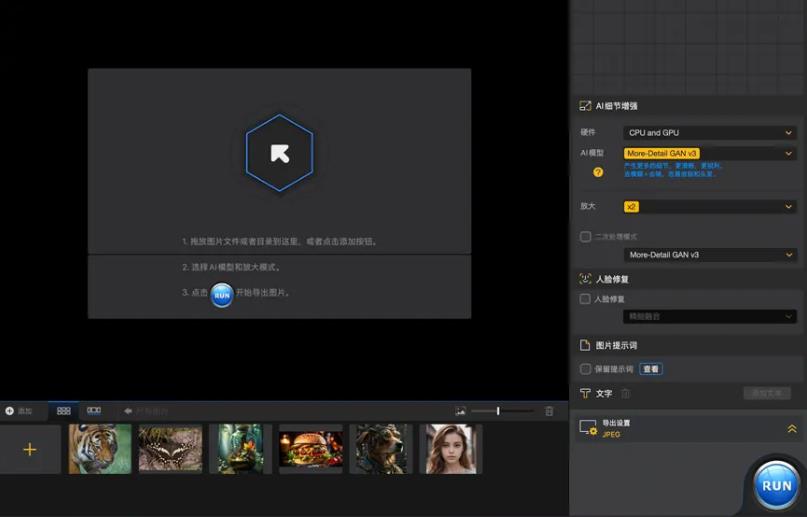The width and height of the screenshot is (807, 517).
Task: Select the steampunk dog thumbnail
Action: (381, 449)
